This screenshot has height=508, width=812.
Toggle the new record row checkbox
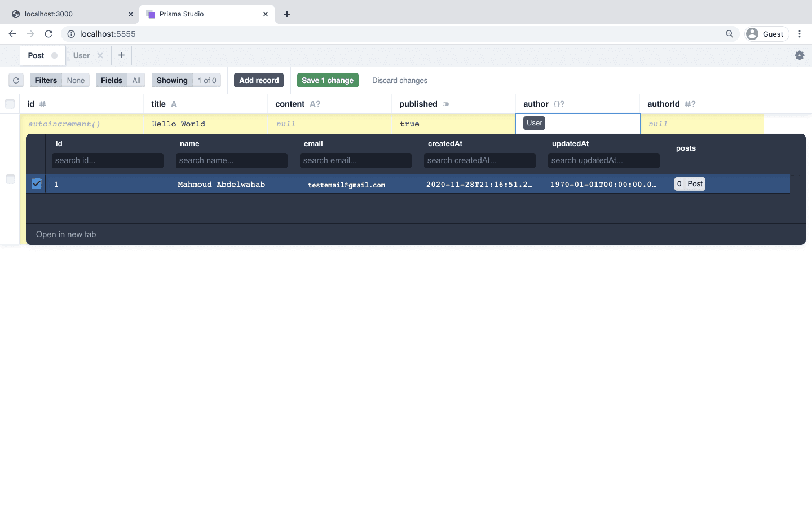coord(10,179)
